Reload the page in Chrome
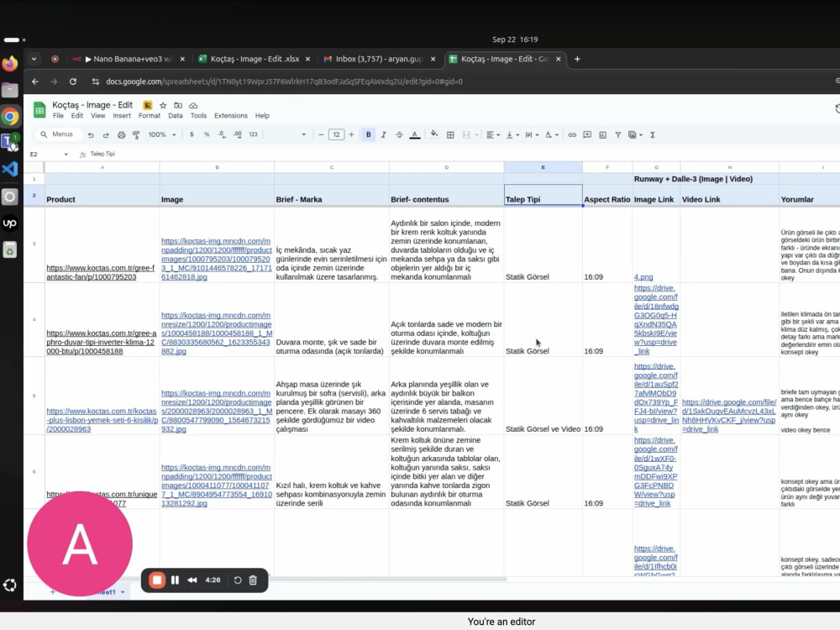840x630 pixels. [73, 81]
